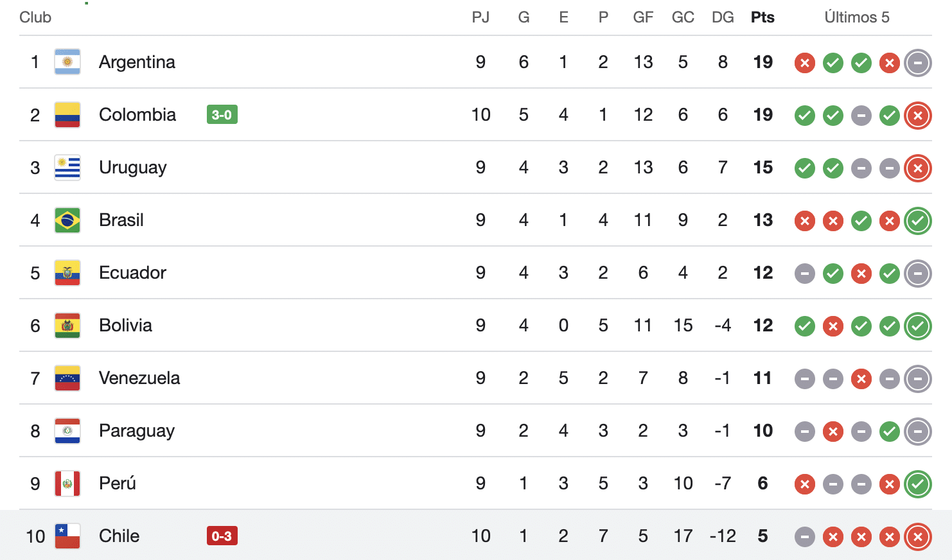This screenshot has width=952, height=560.
Task: Select the Paraguay team name
Action: point(137,431)
